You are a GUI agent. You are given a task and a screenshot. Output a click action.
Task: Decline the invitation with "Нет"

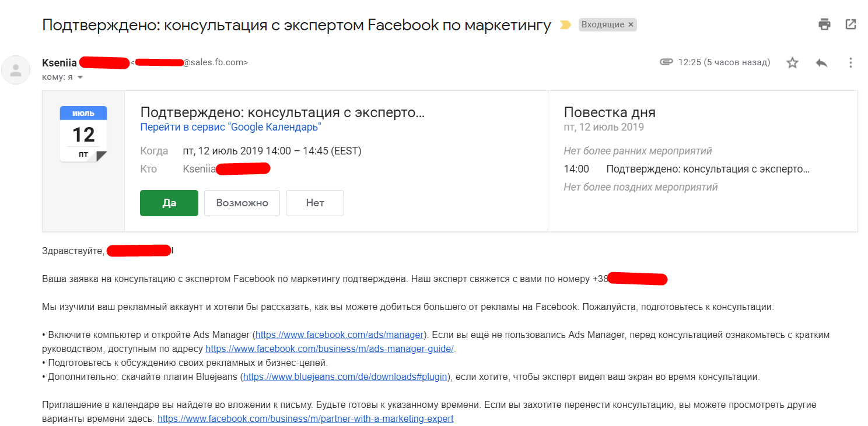314,202
